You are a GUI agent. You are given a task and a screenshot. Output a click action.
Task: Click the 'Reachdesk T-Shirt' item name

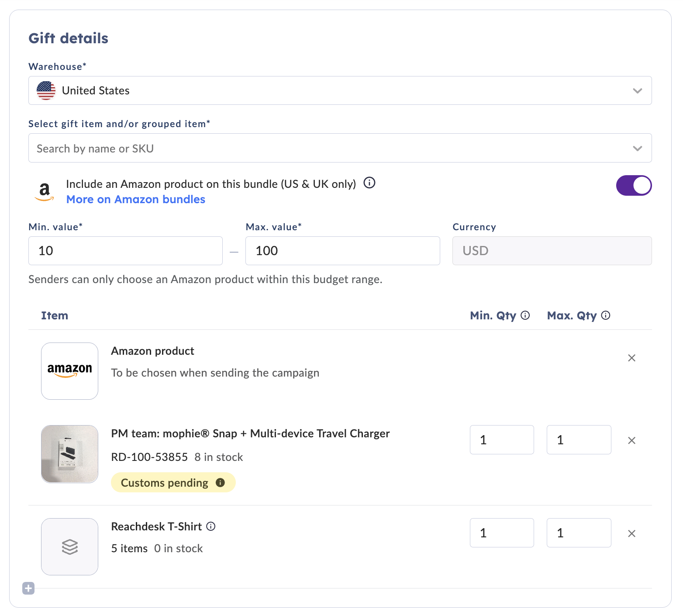(x=156, y=526)
